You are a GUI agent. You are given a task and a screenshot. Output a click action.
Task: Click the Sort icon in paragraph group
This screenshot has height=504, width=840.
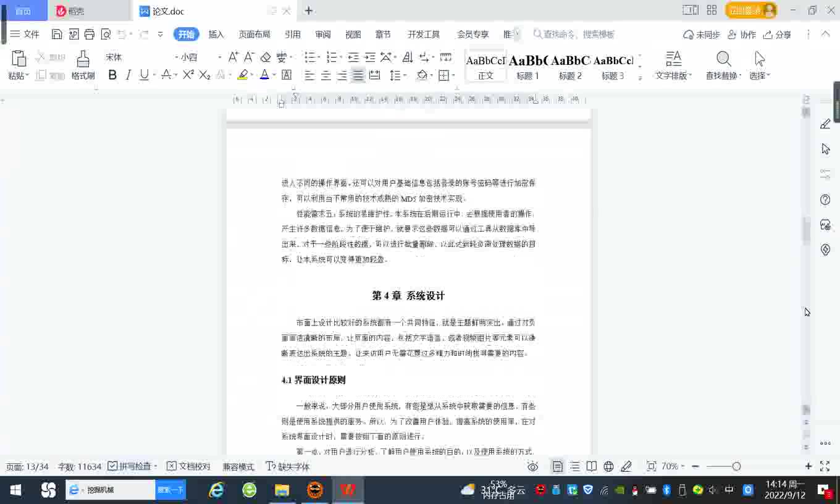[x=408, y=57]
